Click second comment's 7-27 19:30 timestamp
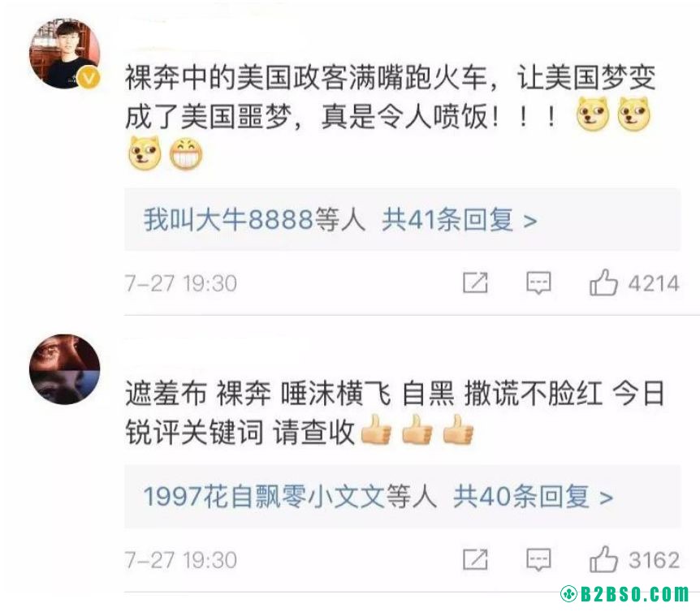The height and width of the screenshot is (612, 700). [x=181, y=560]
